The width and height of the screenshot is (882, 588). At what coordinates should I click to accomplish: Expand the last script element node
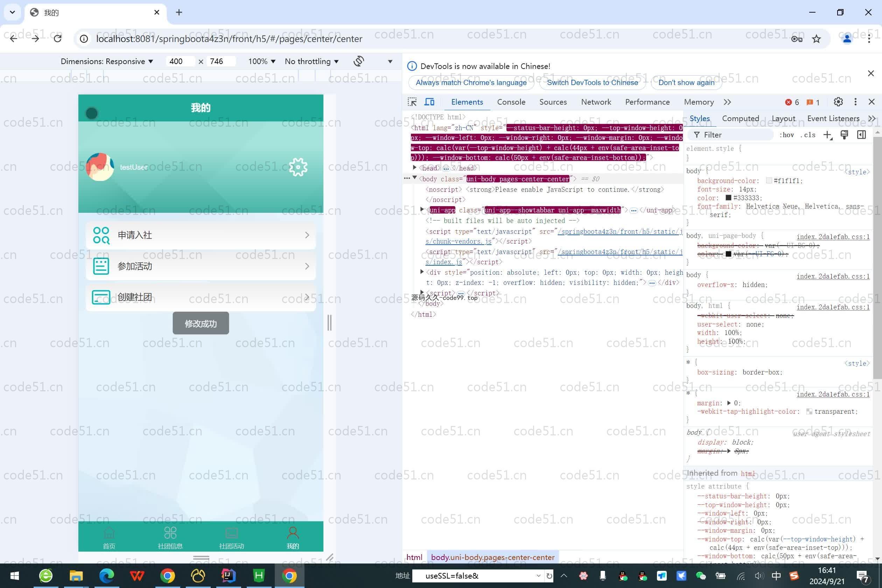click(x=422, y=293)
